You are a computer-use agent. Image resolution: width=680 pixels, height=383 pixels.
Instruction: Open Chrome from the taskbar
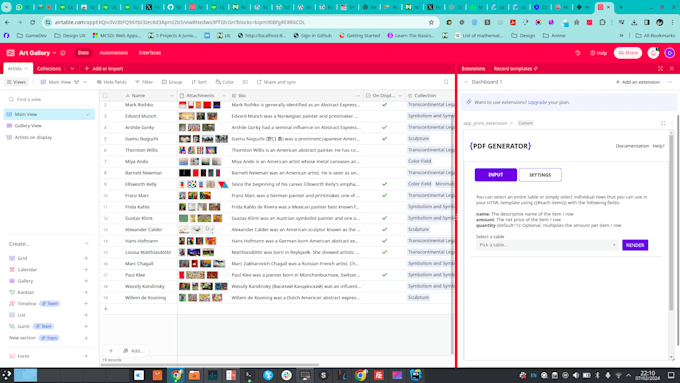pyautogui.click(x=176, y=375)
